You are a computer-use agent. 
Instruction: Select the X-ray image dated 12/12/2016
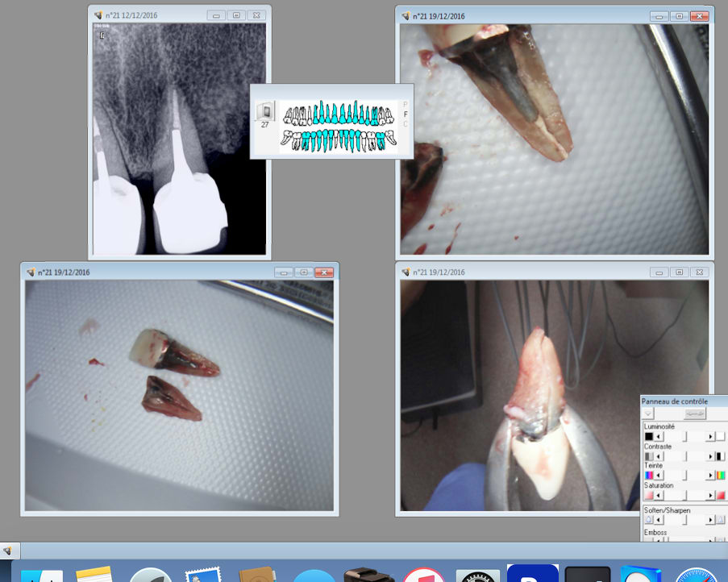(179, 137)
